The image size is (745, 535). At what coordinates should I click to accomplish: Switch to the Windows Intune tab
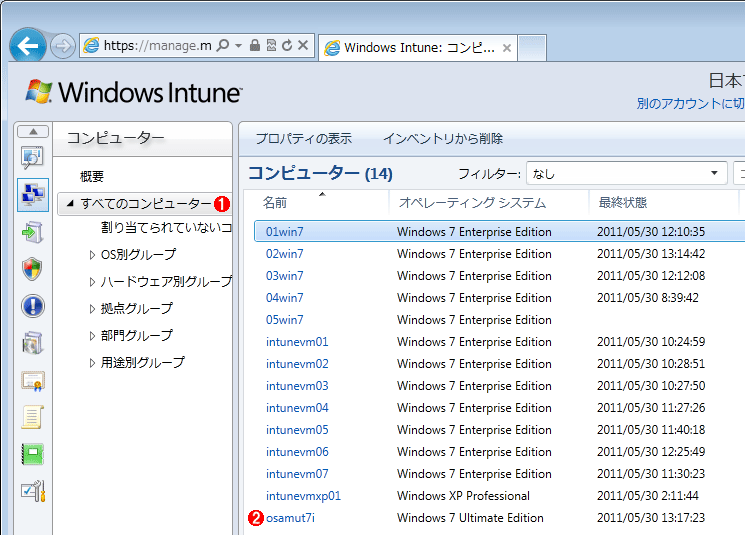coord(418,48)
